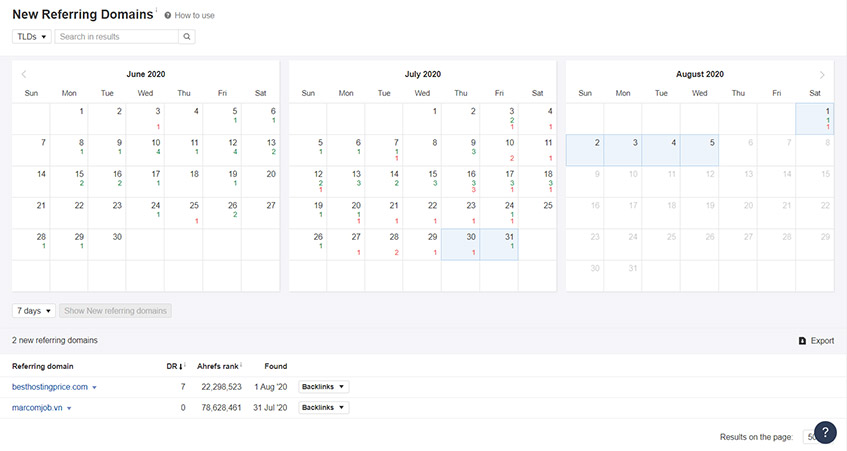This screenshot has width=847, height=451.
Task: Expand the besthostingprice.com domain arrow
Action: click(95, 388)
